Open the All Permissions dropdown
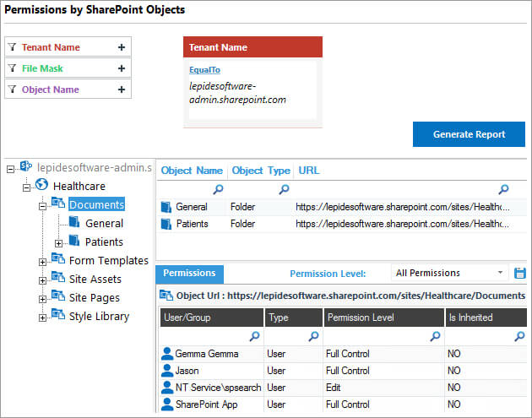 click(449, 273)
